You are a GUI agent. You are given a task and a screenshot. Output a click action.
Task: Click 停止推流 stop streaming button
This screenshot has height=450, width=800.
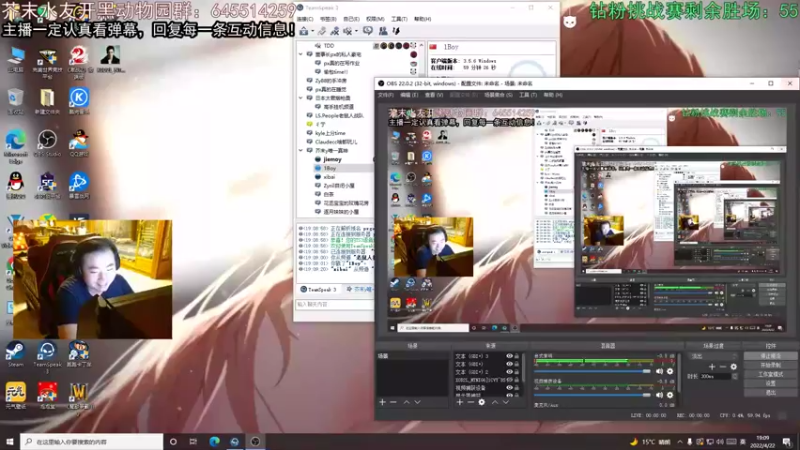tap(770, 356)
